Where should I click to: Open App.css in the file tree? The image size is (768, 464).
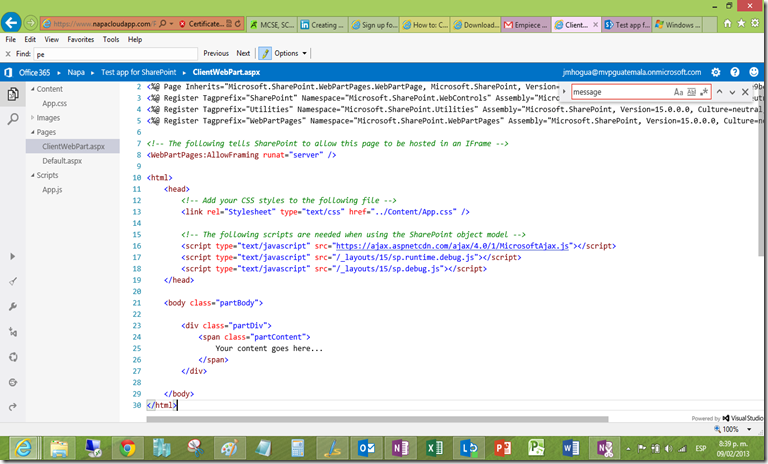[x=54, y=103]
